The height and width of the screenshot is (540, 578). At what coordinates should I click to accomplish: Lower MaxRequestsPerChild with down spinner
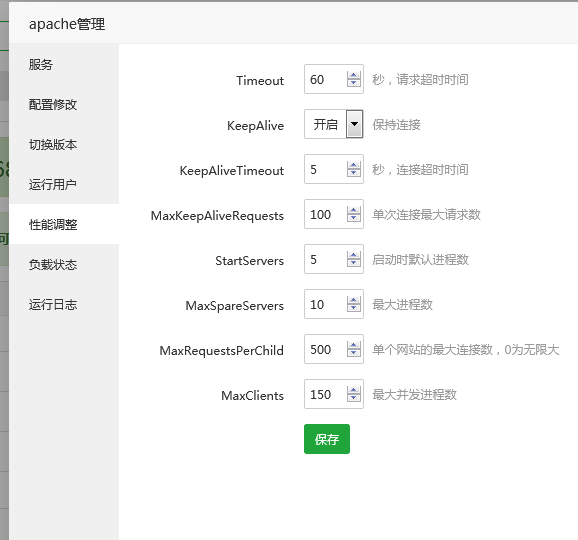pyautogui.click(x=354, y=352)
